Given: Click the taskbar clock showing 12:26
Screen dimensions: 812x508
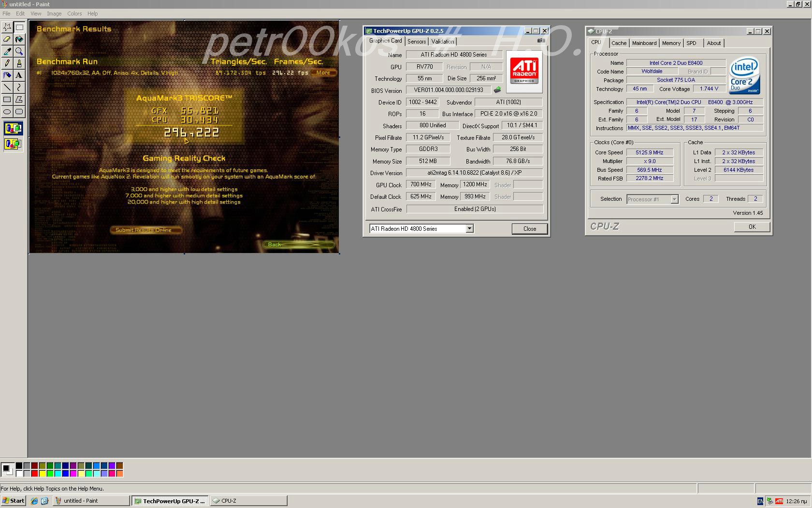Looking at the screenshot, I should pos(797,501).
